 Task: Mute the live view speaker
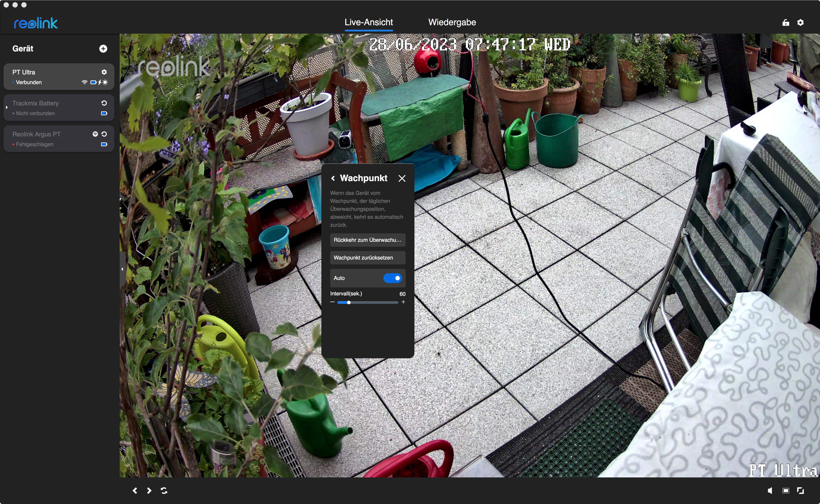click(x=770, y=490)
